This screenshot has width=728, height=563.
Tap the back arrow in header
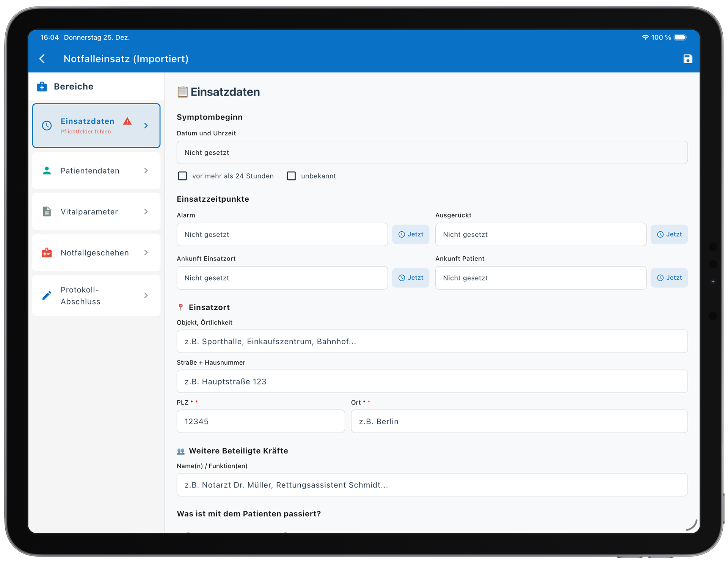(42, 59)
